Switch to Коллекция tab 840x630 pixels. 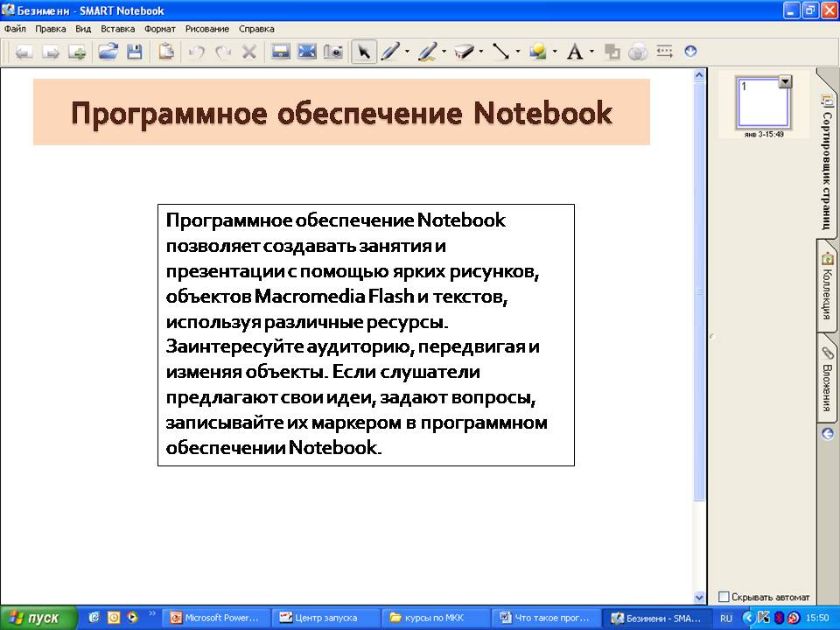click(x=827, y=286)
